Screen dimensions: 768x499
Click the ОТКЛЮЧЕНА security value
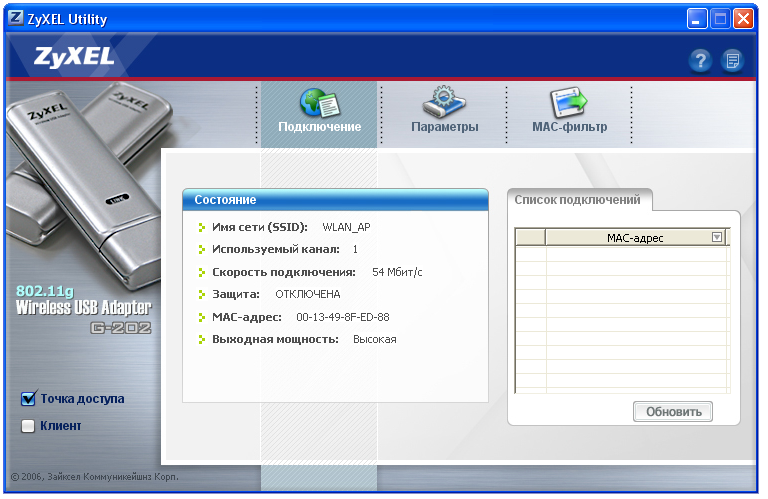(x=308, y=294)
